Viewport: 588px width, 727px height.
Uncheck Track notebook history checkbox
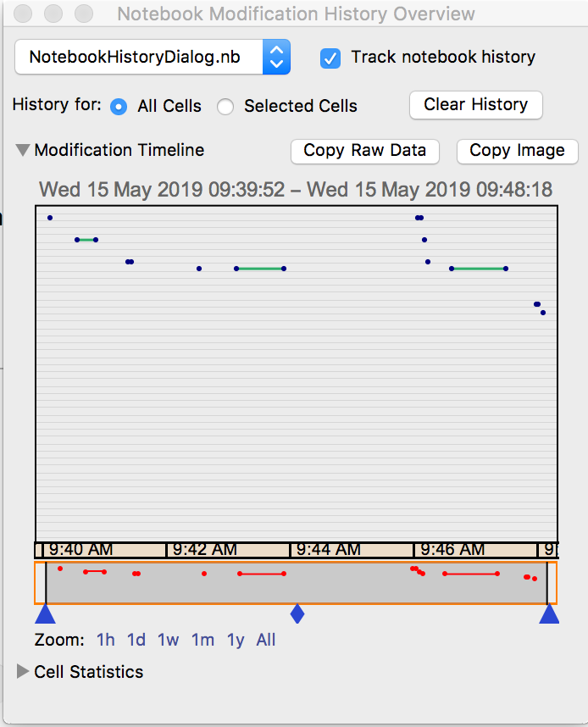(x=330, y=58)
